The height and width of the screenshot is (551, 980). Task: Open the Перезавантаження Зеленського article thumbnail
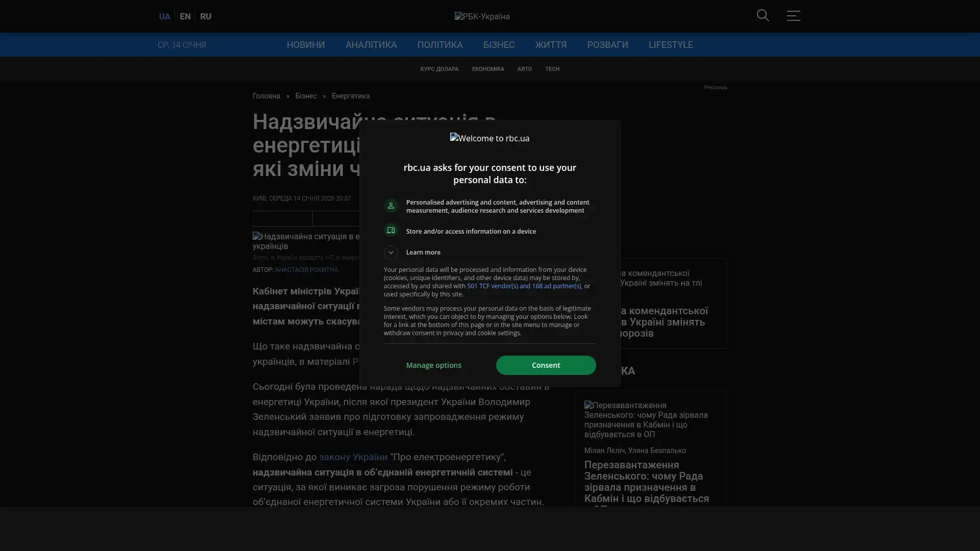pyautogui.click(x=646, y=419)
